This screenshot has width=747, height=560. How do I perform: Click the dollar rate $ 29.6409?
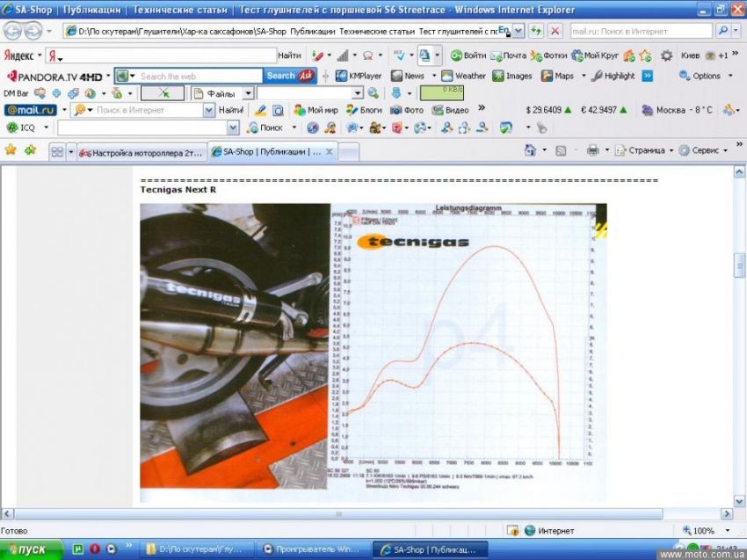[548, 110]
